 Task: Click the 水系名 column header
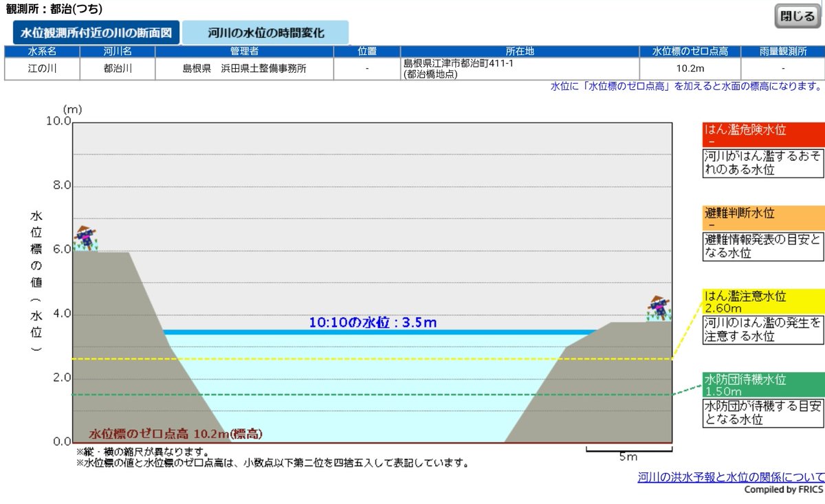tap(43, 52)
